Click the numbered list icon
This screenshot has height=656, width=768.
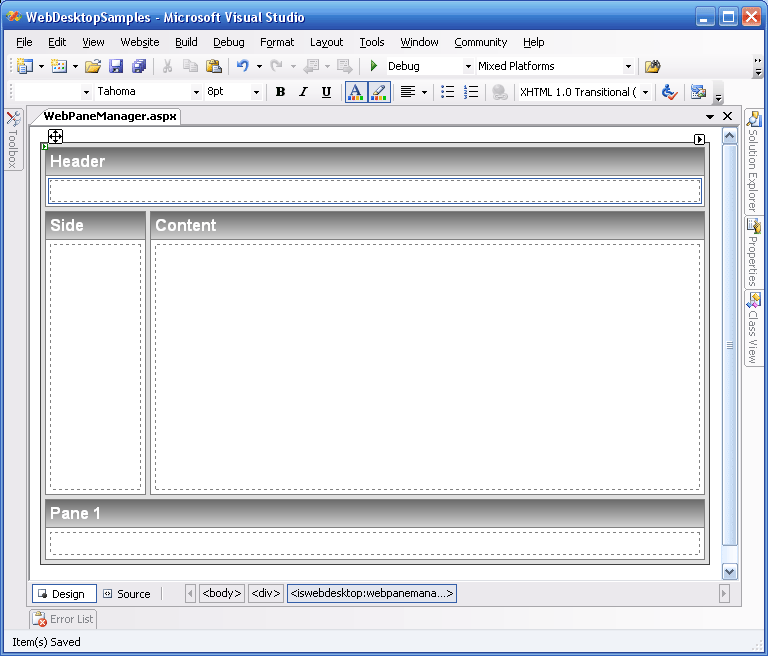[x=471, y=92]
